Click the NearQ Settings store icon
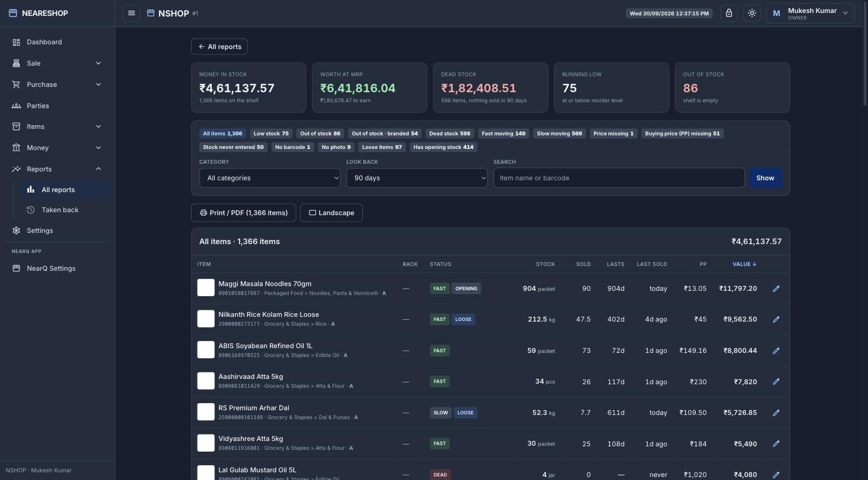This screenshot has height=480, width=868. (16, 268)
